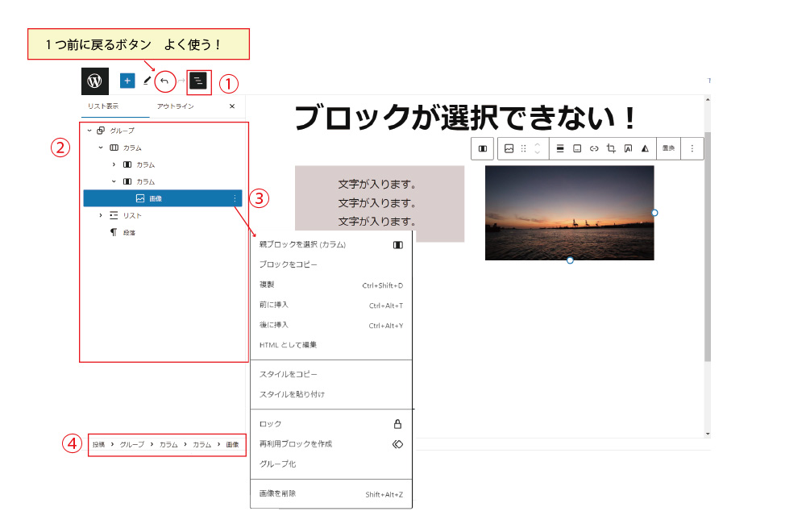Image resolution: width=806 pixels, height=532 pixels.
Task: Click the image block type icon in toolbar
Action: tap(509, 148)
